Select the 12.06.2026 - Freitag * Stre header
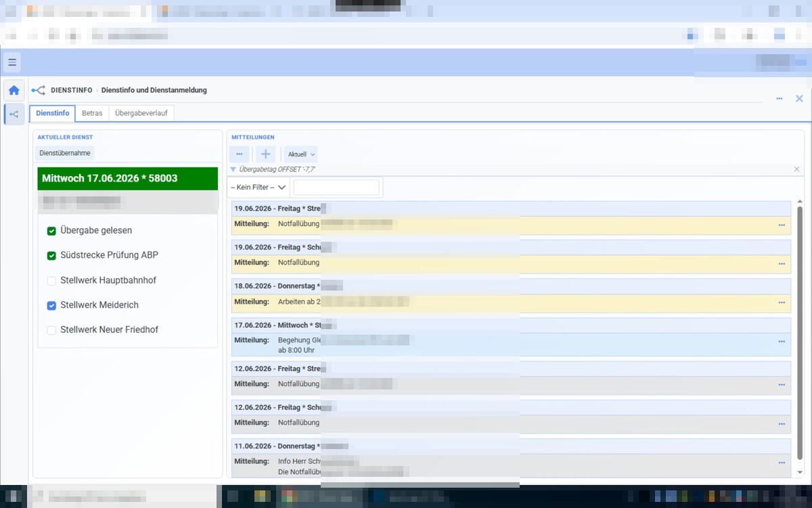The image size is (812, 508). click(x=511, y=368)
